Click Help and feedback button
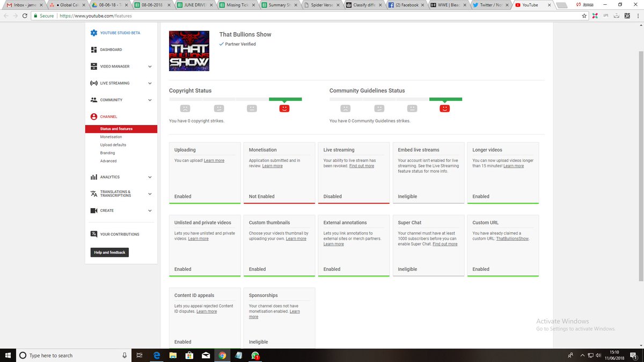This screenshot has height=362, width=644. point(109,253)
